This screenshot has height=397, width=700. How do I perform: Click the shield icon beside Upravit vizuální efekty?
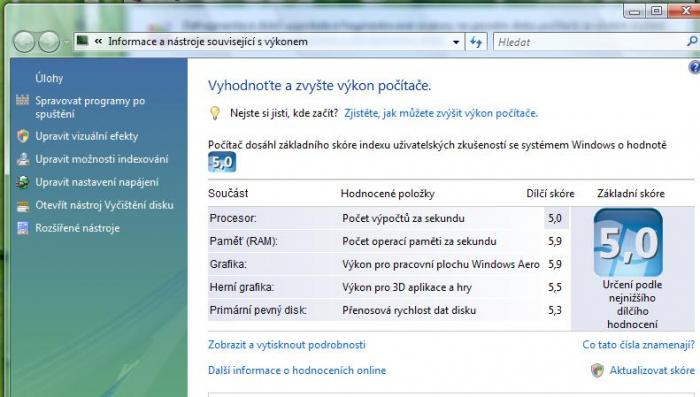coord(23,136)
